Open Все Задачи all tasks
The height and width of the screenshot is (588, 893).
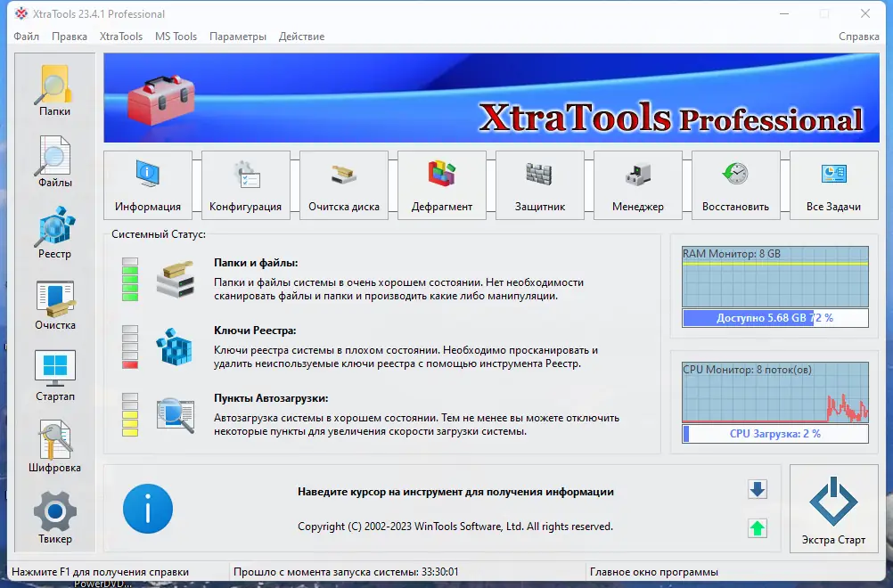tap(833, 185)
